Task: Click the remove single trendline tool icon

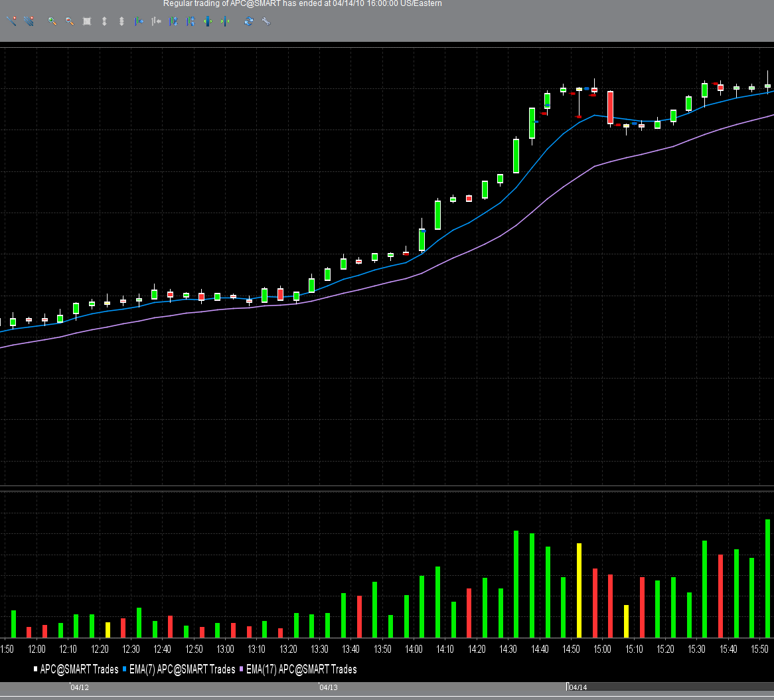Action: click(11, 21)
